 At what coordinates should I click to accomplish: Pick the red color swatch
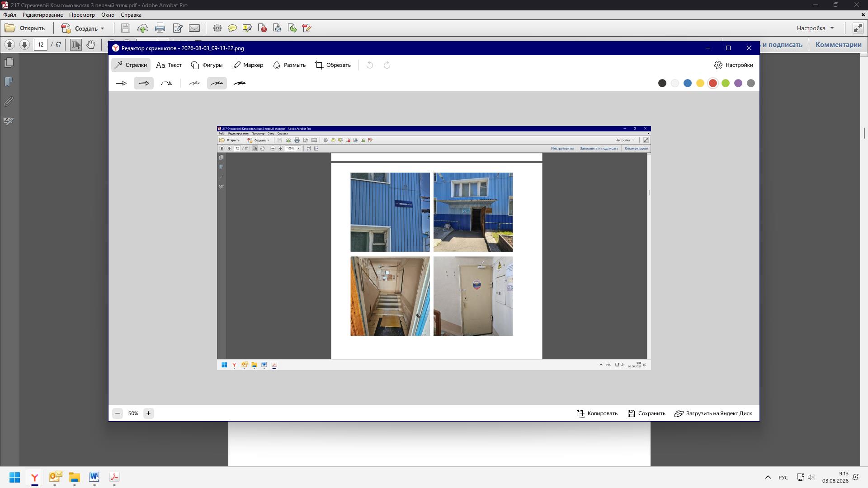tap(713, 83)
